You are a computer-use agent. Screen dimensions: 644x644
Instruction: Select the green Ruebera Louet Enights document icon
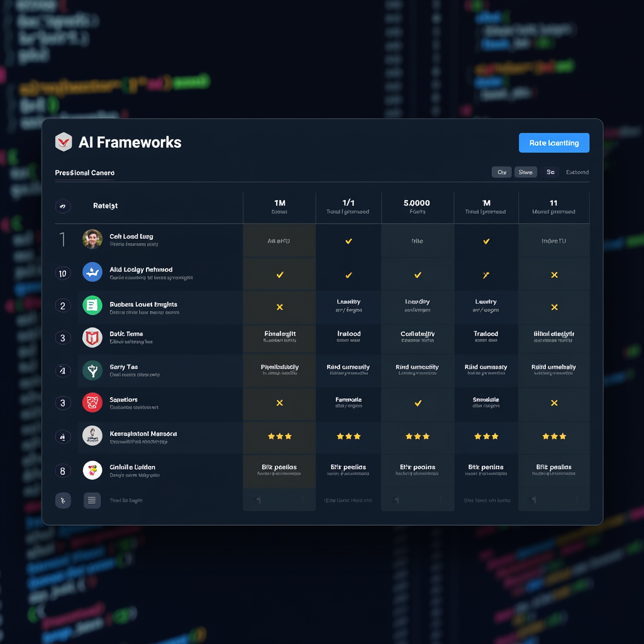click(92, 306)
